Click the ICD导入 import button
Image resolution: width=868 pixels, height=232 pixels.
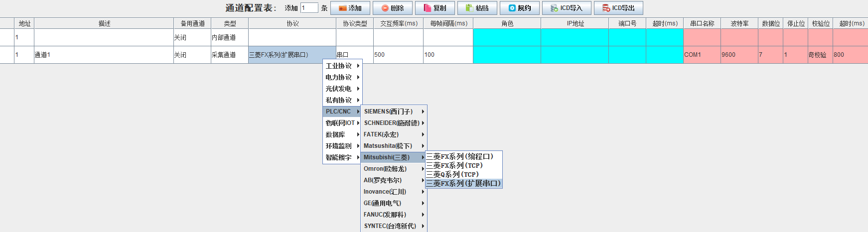click(566, 8)
